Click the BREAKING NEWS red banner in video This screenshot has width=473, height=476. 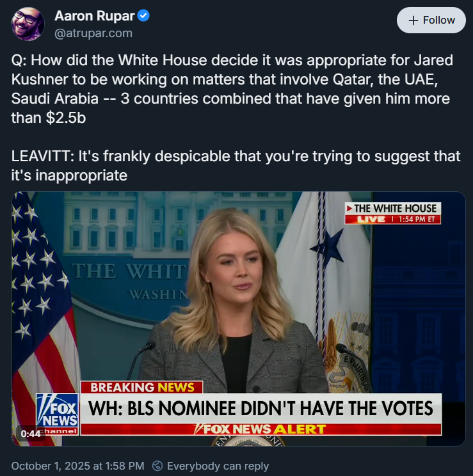tap(142, 387)
